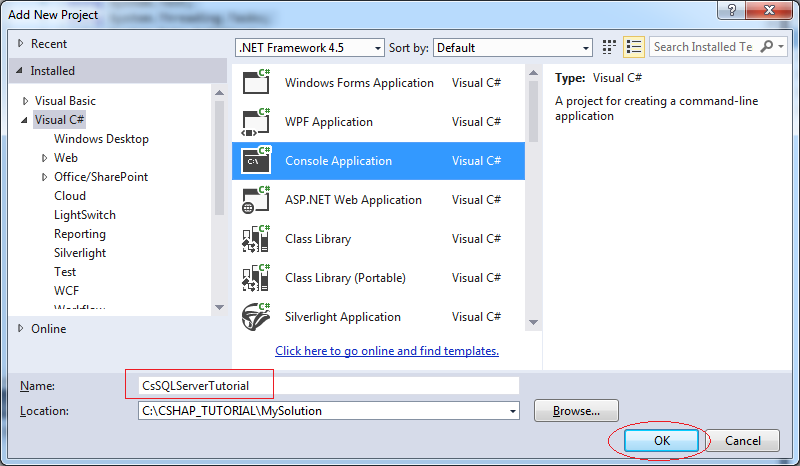
Task: Close the Add New Project dialog
Action: coord(769,10)
